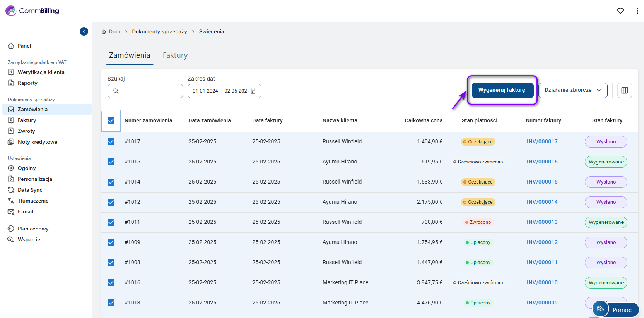Image resolution: width=644 pixels, height=318 pixels.
Task: Open the Zakres dat date range picker
Action: (x=220, y=91)
